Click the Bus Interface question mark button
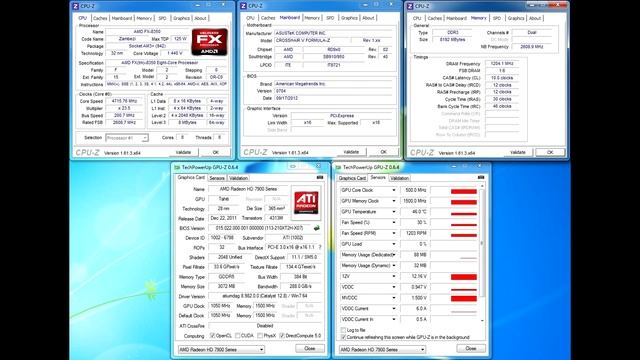The image size is (640, 360). pos(320,247)
